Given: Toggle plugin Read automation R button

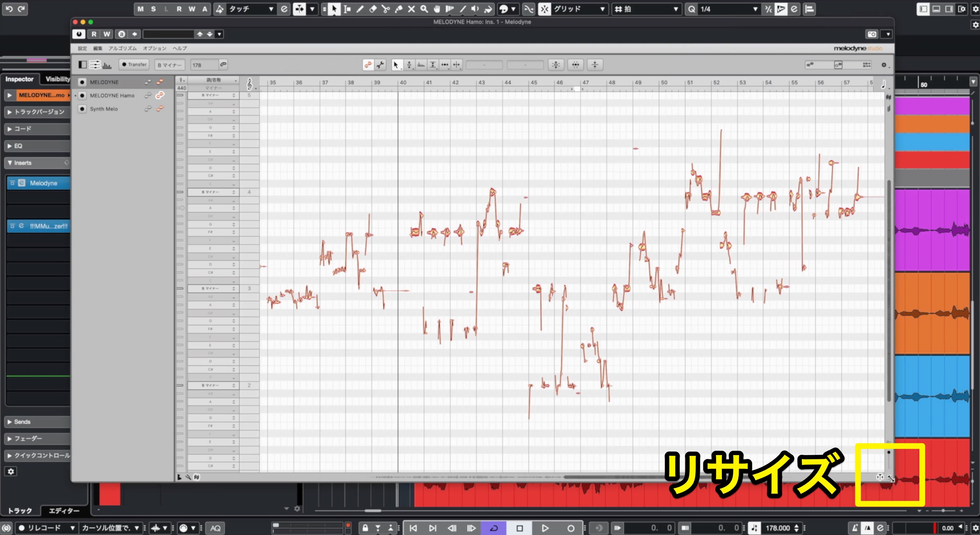Looking at the screenshot, I should click(94, 34).
